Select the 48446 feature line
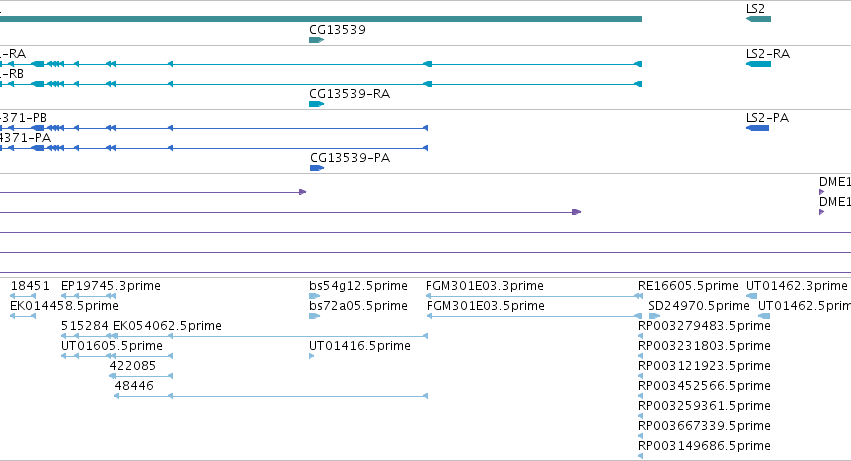Screen dimensions: 851x461 point(271,396)
